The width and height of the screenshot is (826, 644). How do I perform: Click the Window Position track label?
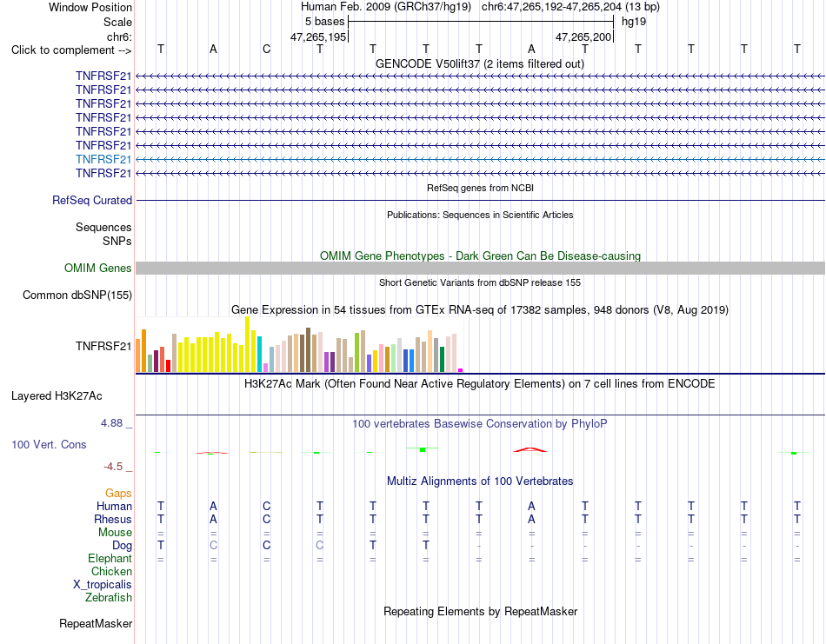pyautogui.click(x=90, y=7)
